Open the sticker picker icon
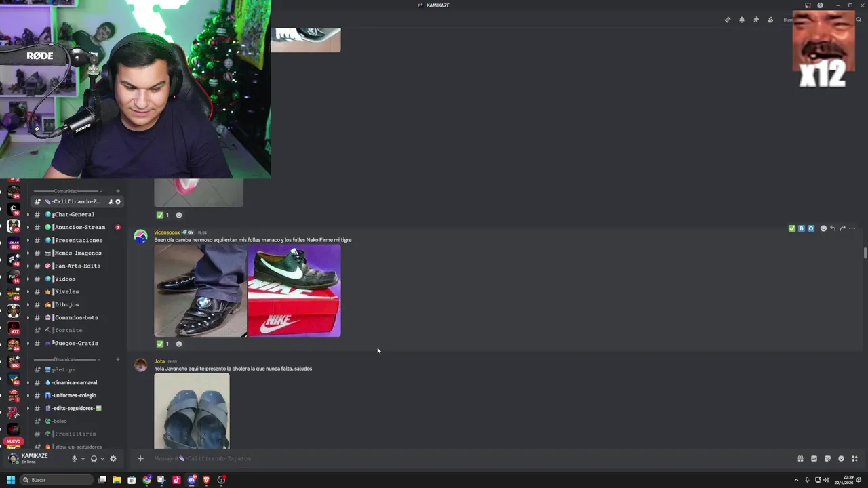This screenshot has width=868, height=488. point(827,458)
